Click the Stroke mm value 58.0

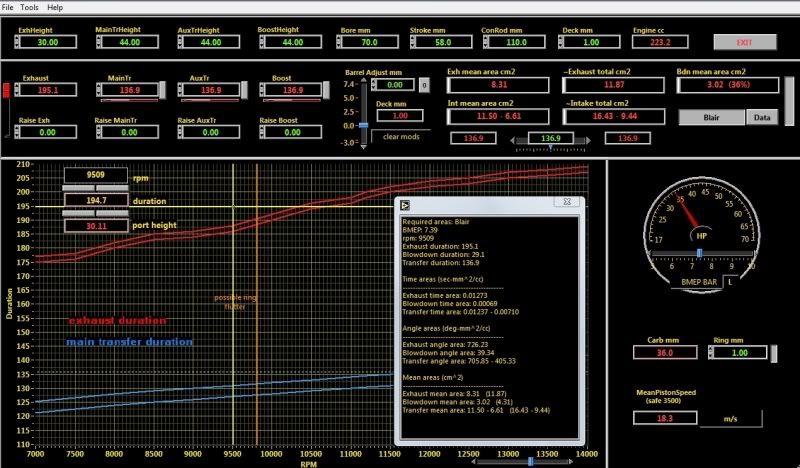443,42
